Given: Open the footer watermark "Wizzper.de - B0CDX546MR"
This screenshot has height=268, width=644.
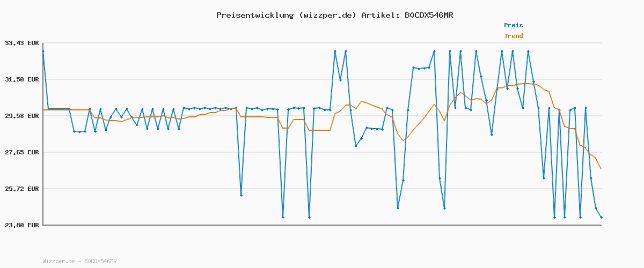Looking at the screenshot, I should point(79,261).
